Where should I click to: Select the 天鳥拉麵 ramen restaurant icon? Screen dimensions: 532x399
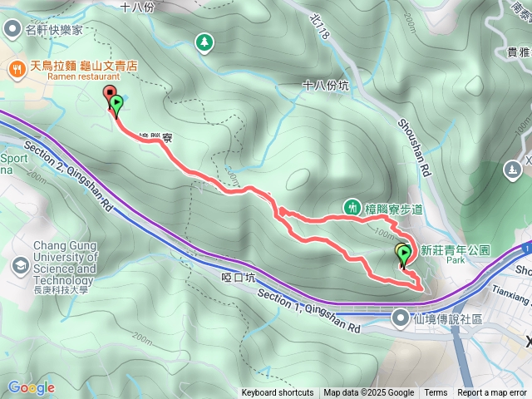17,70
